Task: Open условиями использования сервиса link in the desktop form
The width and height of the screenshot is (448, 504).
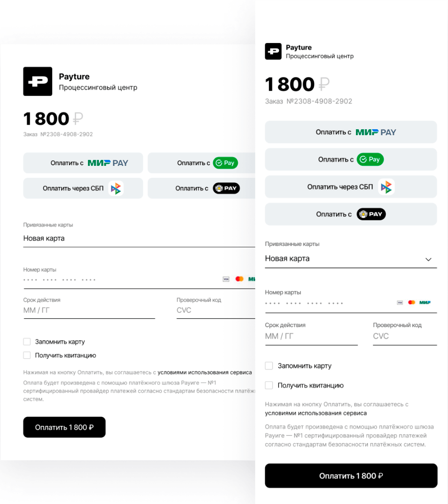Action: (x=205, y=373)
